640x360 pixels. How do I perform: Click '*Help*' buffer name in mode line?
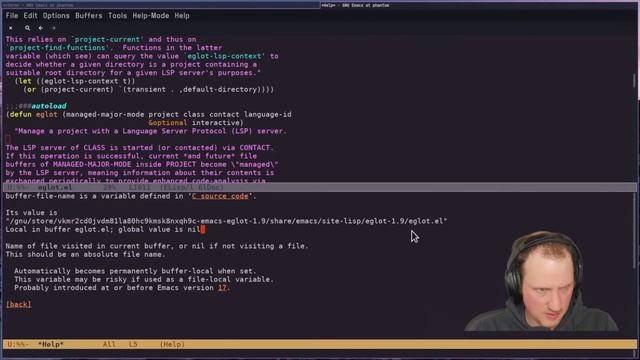tap(51, 344)
